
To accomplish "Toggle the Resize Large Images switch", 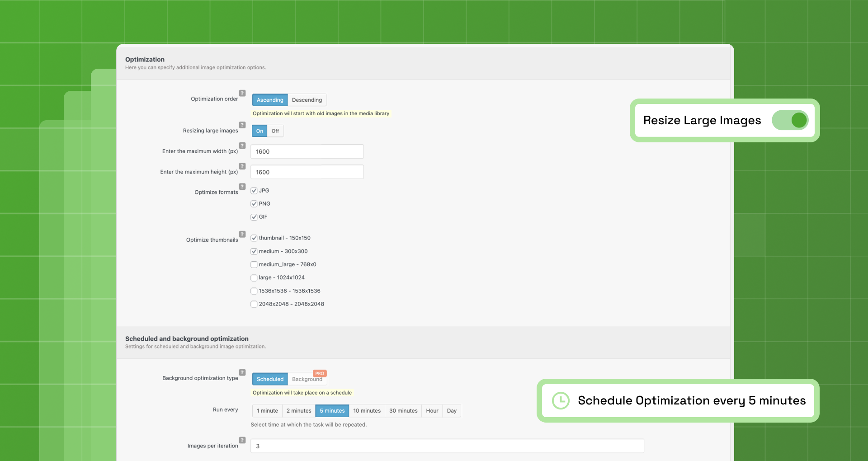I will pos(790,120).
